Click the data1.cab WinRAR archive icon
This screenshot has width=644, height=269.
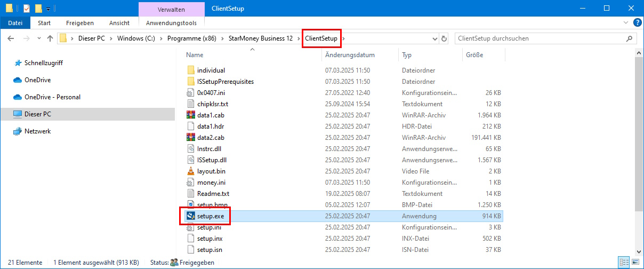click(x=191, y=115)
